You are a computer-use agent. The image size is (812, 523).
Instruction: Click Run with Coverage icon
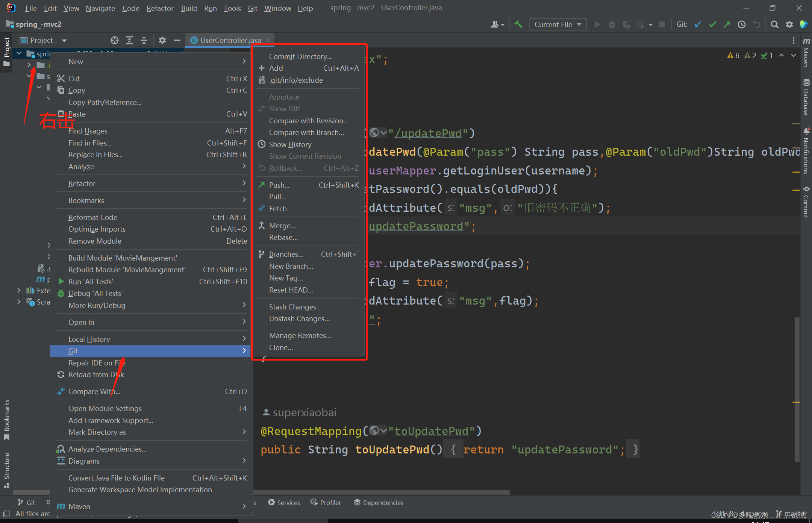point(626,24)
